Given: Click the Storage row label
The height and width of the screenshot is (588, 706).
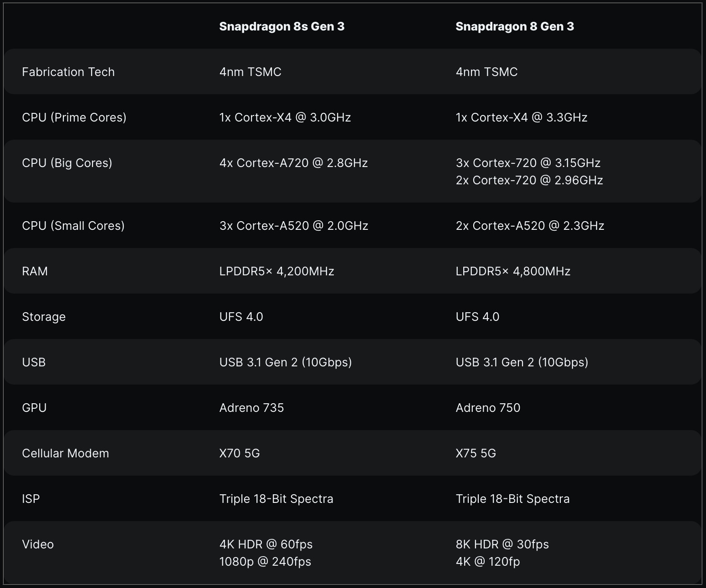Looking at the screenshot, I should coord(44,317).
